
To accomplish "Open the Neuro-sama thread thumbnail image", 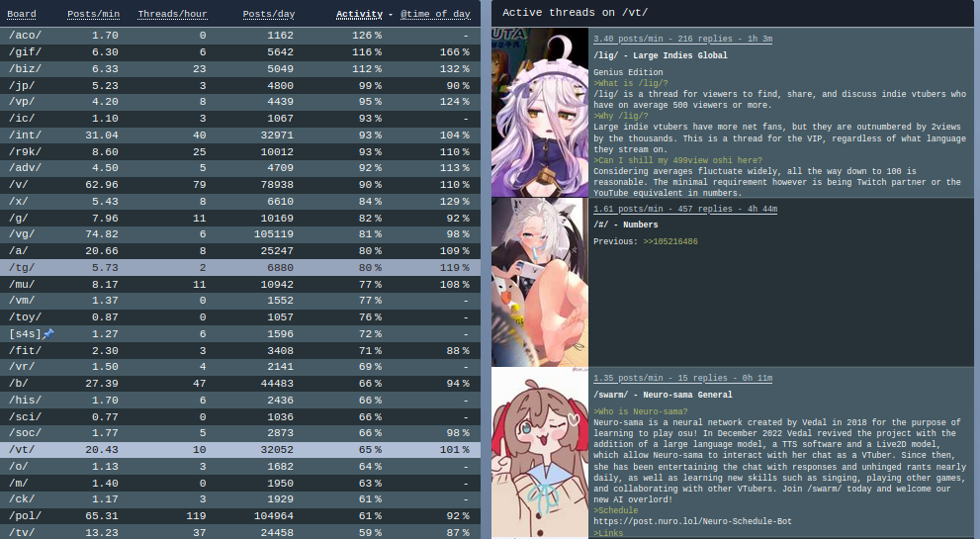I will click(540, 453).
